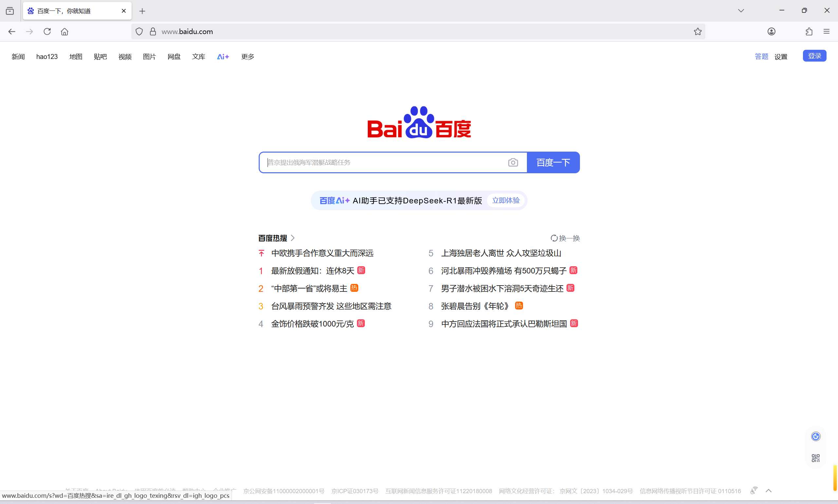Open the 地图 navigation link
838x504 pixels.
(76, 57)
